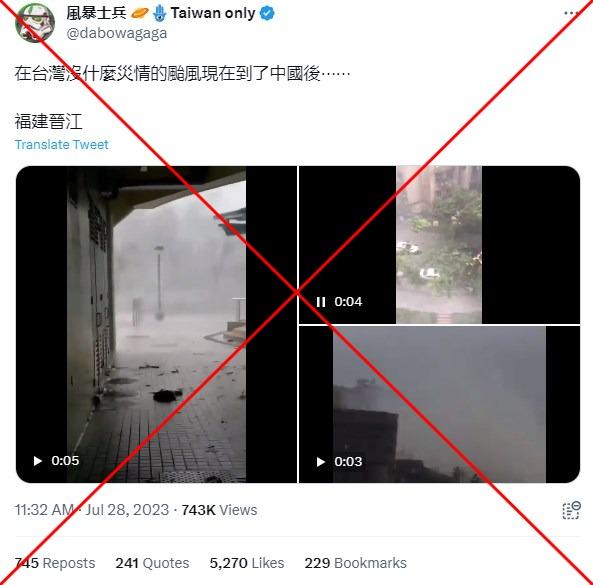
Task: Open the top-right tree video thumbnail
Action: (439, 245)
